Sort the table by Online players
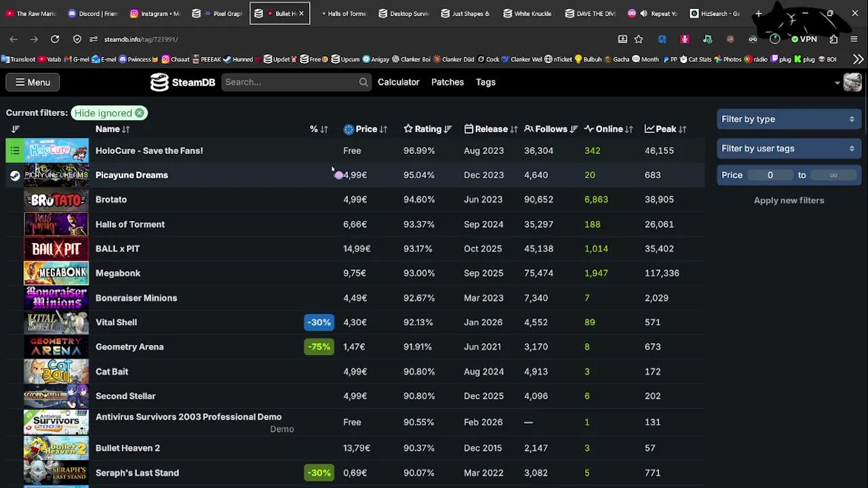 coord(609,129)
